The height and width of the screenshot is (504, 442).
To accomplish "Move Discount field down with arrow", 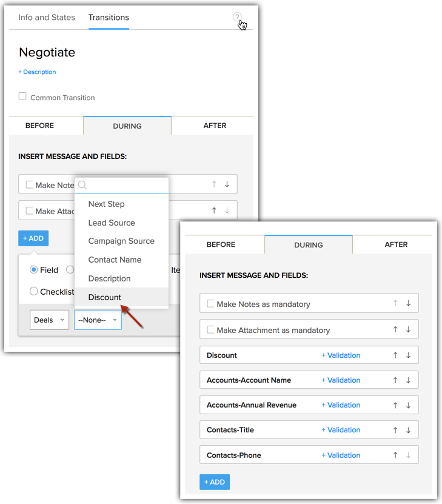I will tap(408, 355).
